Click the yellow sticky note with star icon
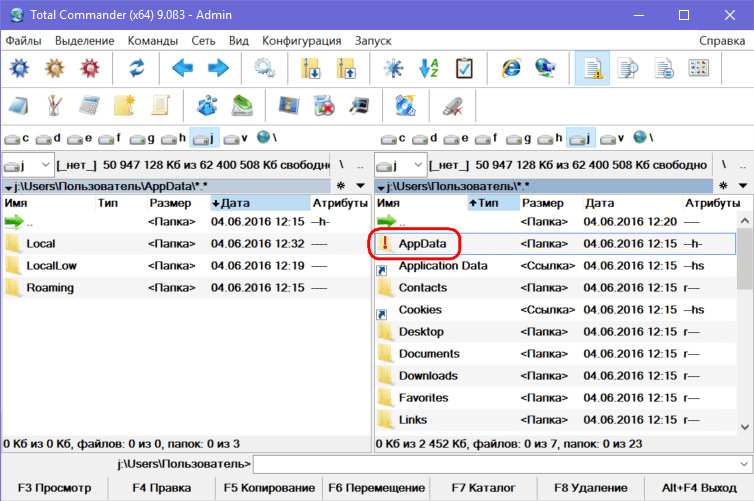Image resolution: width=754 pixels, height=501 pixels. point(125,105)
